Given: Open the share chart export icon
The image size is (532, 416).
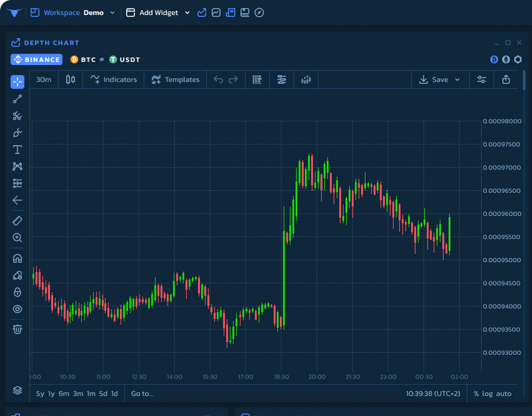Looking at the screenshot, I should coord(506,79).
